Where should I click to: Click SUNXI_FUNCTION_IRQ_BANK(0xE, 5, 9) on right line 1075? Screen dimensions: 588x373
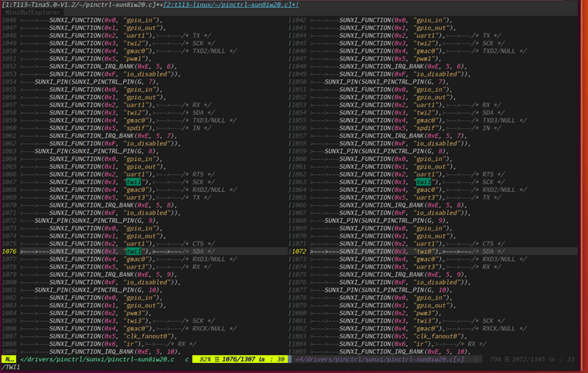pyautogui.click(x=403, y=275)
